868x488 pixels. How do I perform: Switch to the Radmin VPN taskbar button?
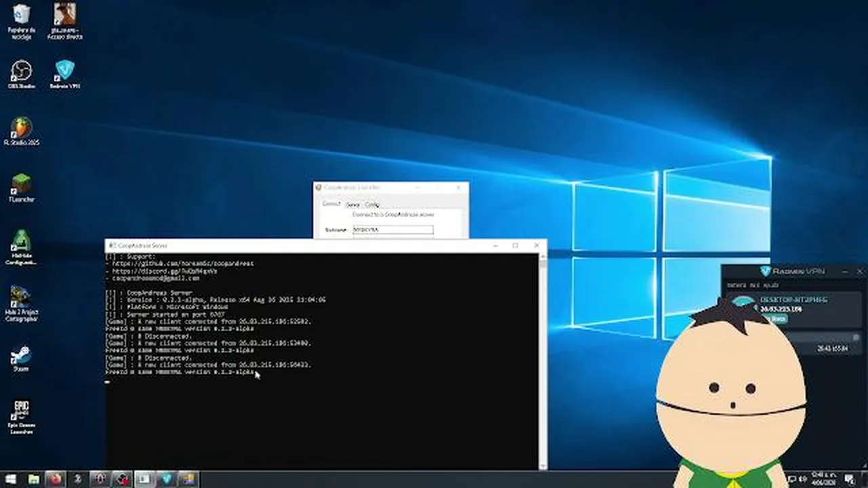pyautogui.click(x=166, y=479)
